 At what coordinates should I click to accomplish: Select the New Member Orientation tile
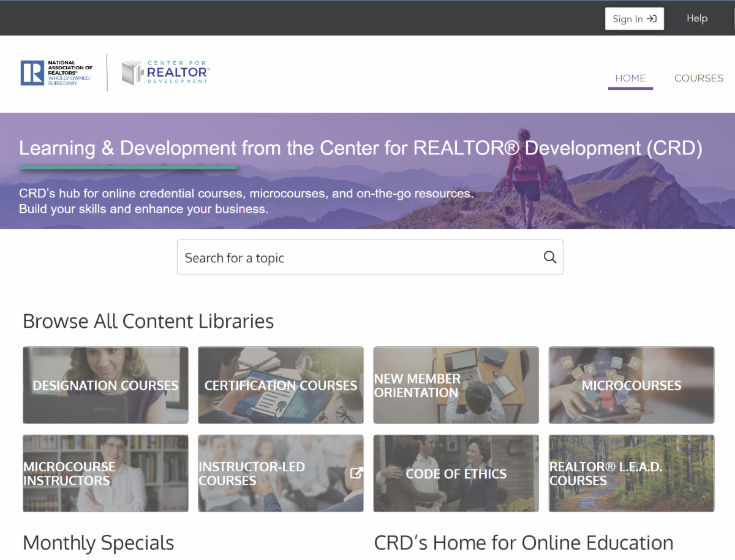[456, 385]
